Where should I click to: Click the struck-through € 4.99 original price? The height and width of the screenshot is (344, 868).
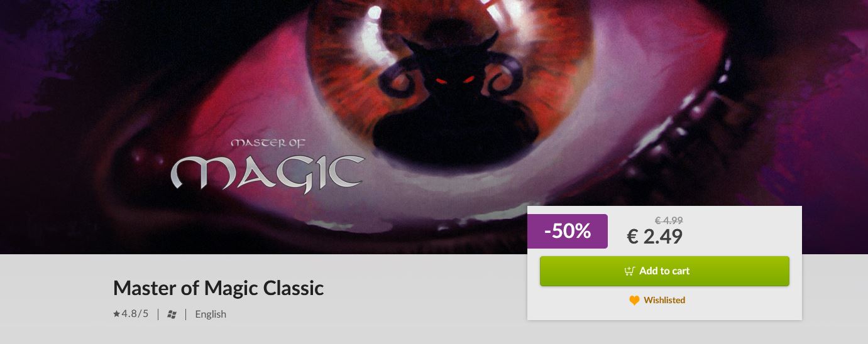(669, 220)
